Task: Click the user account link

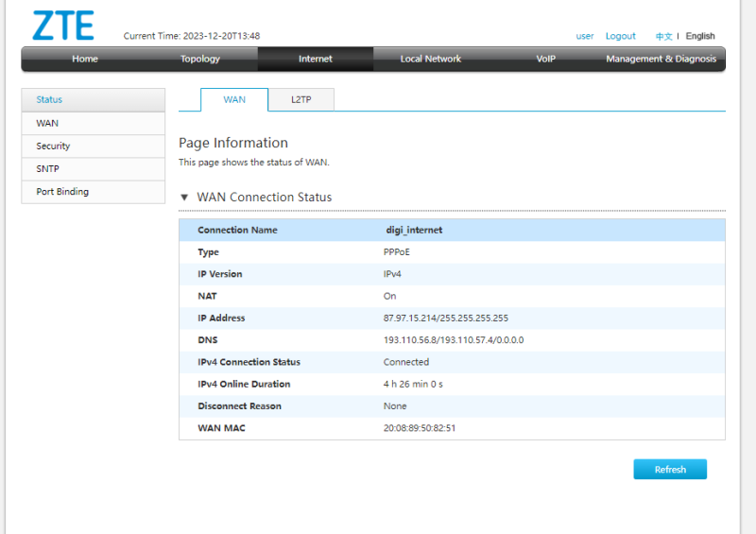Action: point(585,36)
